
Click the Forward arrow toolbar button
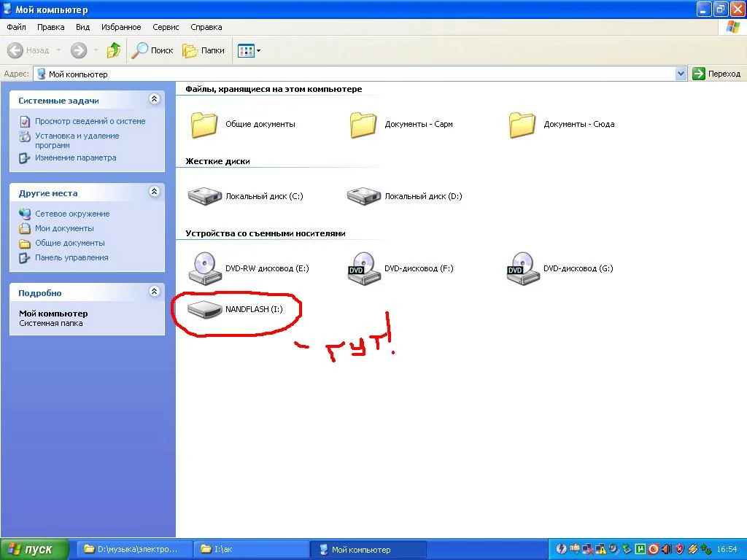tap(79, 50)
